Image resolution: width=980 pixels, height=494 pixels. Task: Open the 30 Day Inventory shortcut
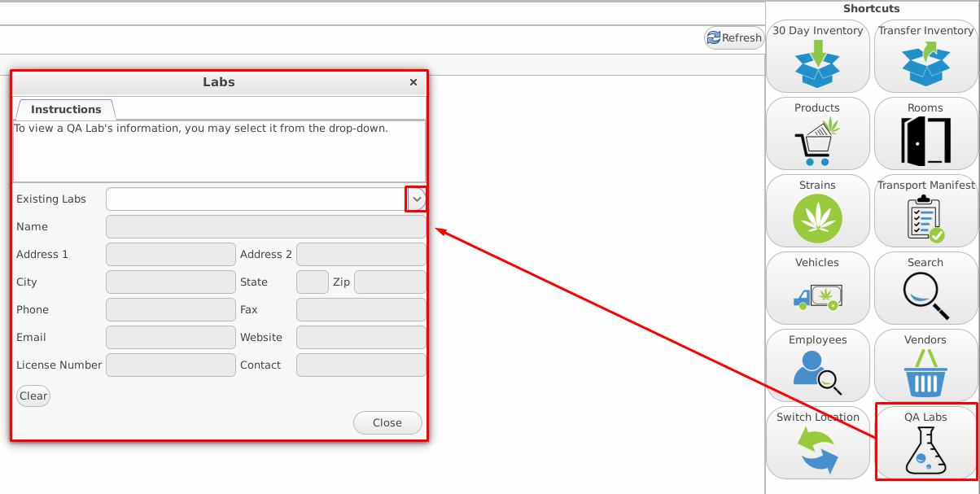(817, 56)
